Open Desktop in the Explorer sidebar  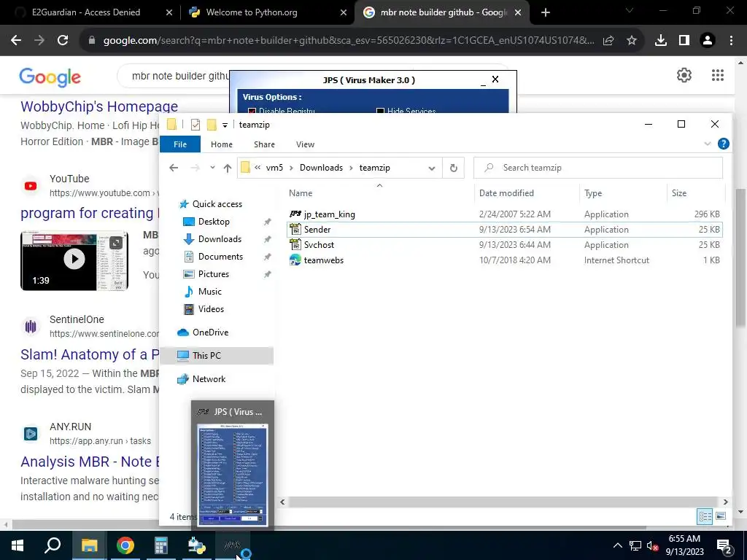[x=214, y=222]
